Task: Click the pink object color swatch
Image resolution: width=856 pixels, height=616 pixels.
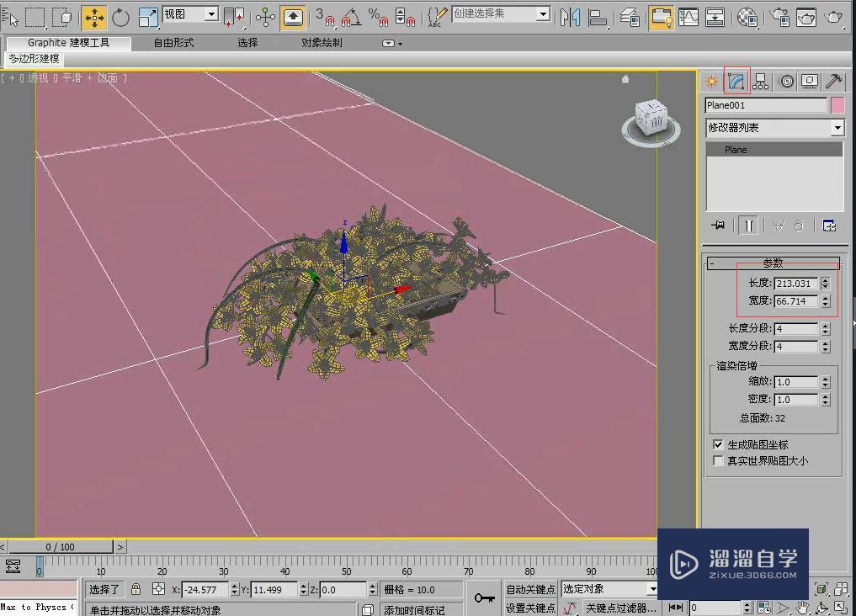Action: pyautogui.click(x=837, y=105)
